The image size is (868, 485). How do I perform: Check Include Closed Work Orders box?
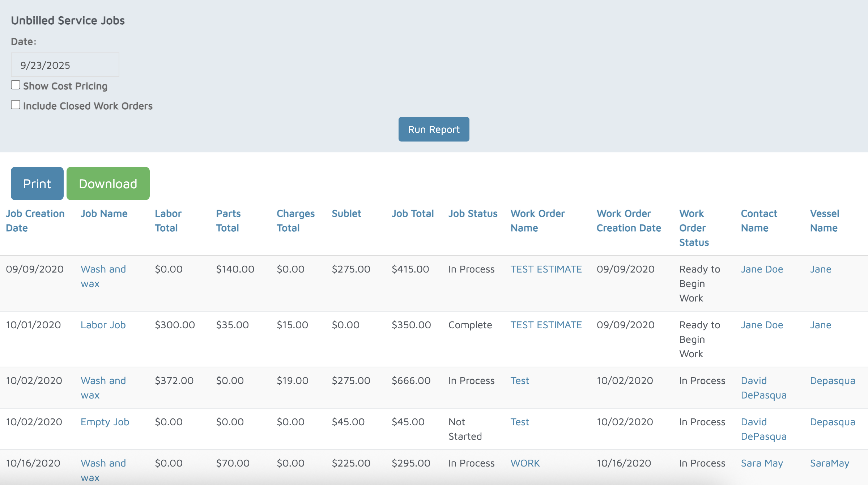tap(16, 105)
